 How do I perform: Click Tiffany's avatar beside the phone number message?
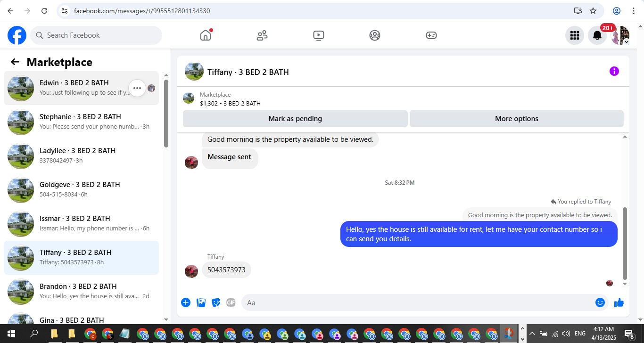point(191,271)
